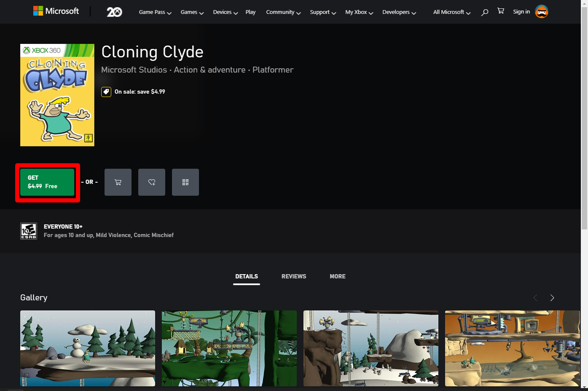Show the QR code button
This screenshot has width=588, height=391.
[185, 182]
